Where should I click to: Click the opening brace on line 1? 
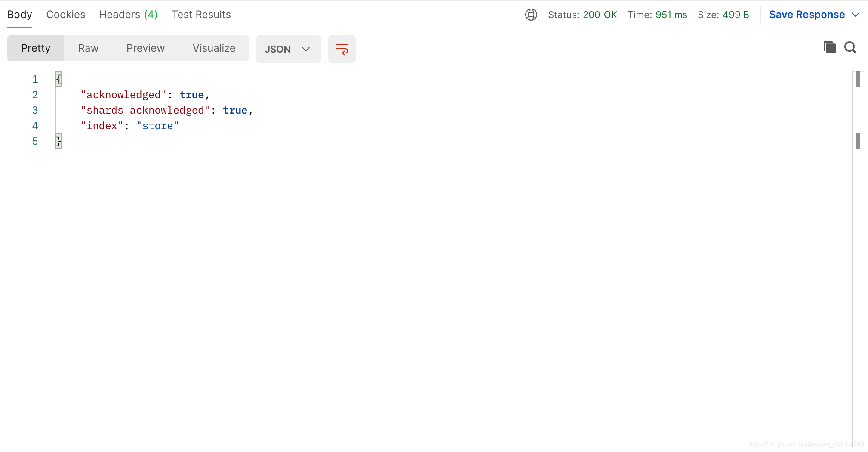tap(58, 79)
